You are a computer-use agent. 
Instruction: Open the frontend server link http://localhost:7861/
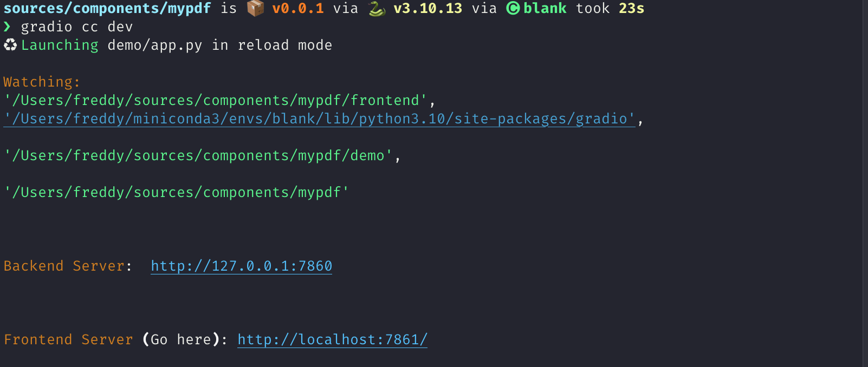(332, 339)
